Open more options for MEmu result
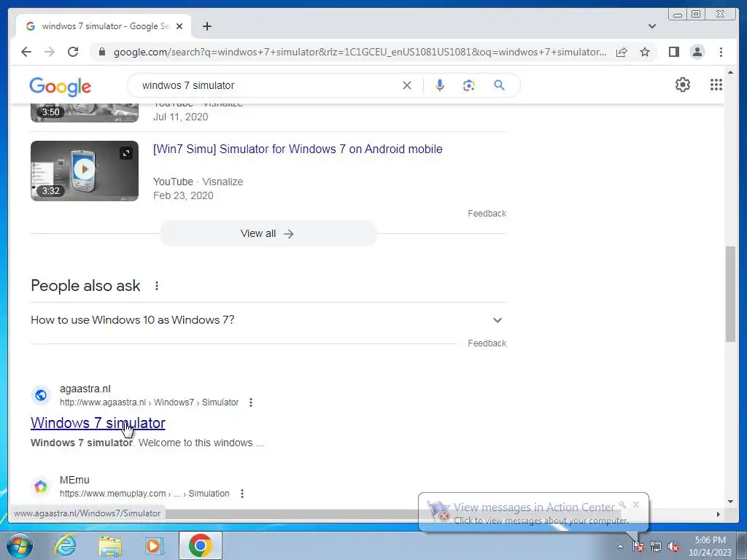This screenshot has height=560, width=747. coord(242,494)
